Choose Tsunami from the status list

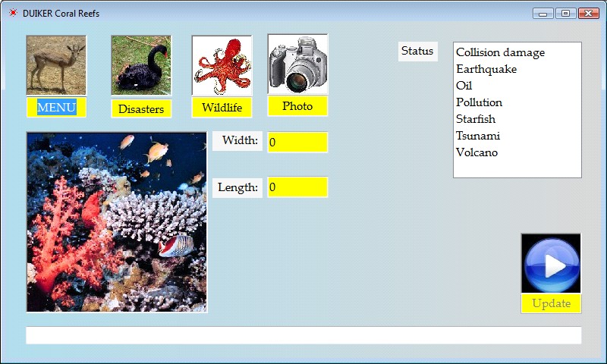[x=478, y=136]
